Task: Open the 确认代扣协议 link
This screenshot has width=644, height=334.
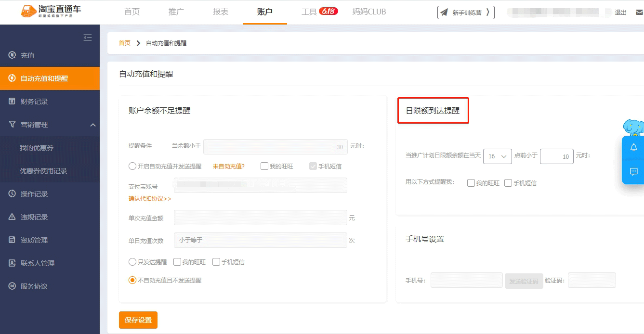Action: [x=150, y=199]
